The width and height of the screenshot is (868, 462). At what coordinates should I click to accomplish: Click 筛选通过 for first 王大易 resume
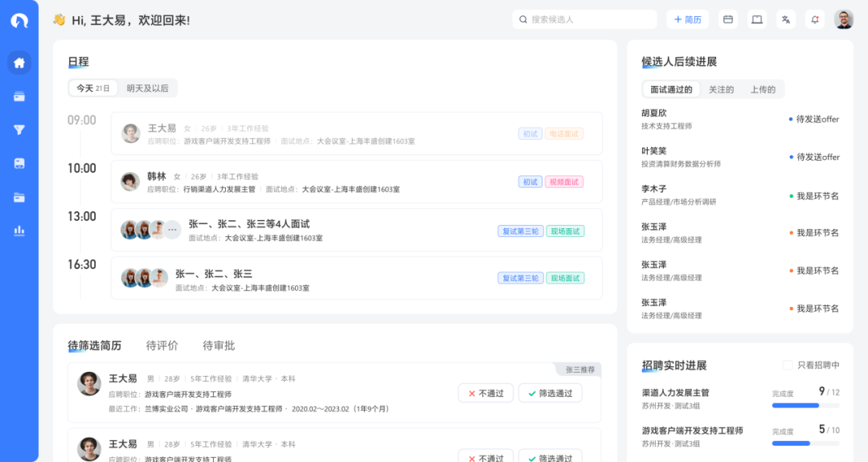[x=551, y=394]
